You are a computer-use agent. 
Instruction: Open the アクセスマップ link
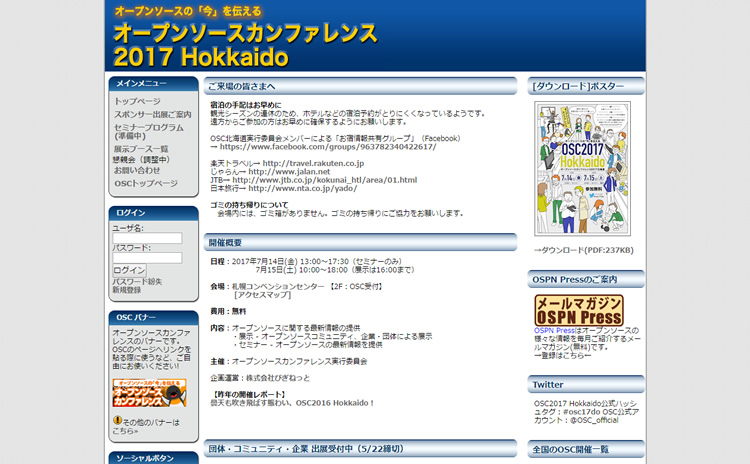[x=263, y=295]
